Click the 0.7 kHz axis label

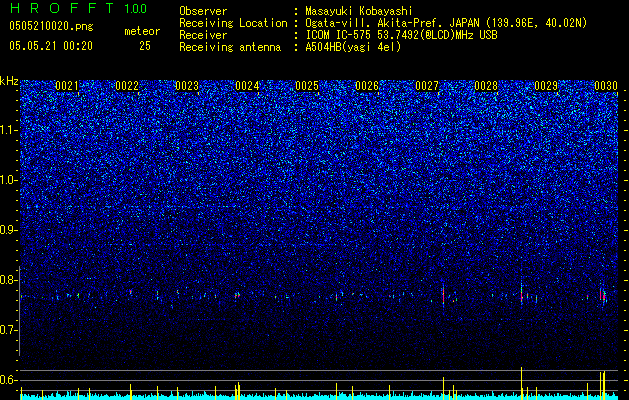tap(8, 330)
